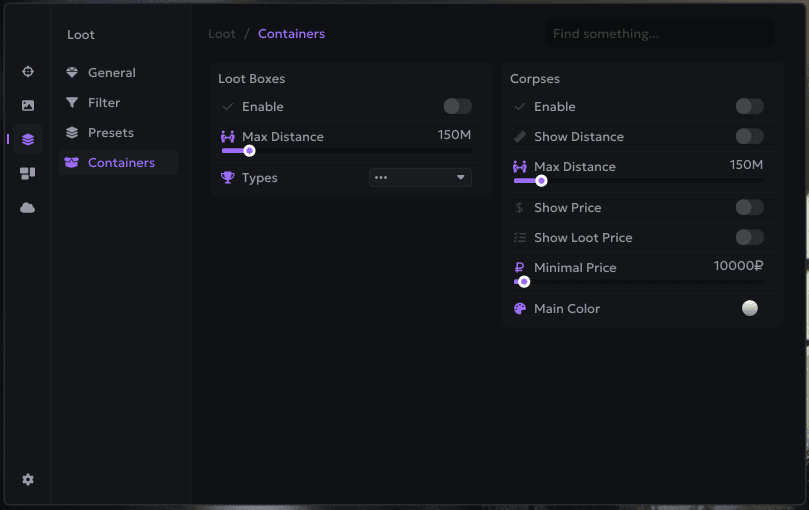Select the layers (Loot) sidebar icon
Screen dimensions: 809x510
pos(28,139)
